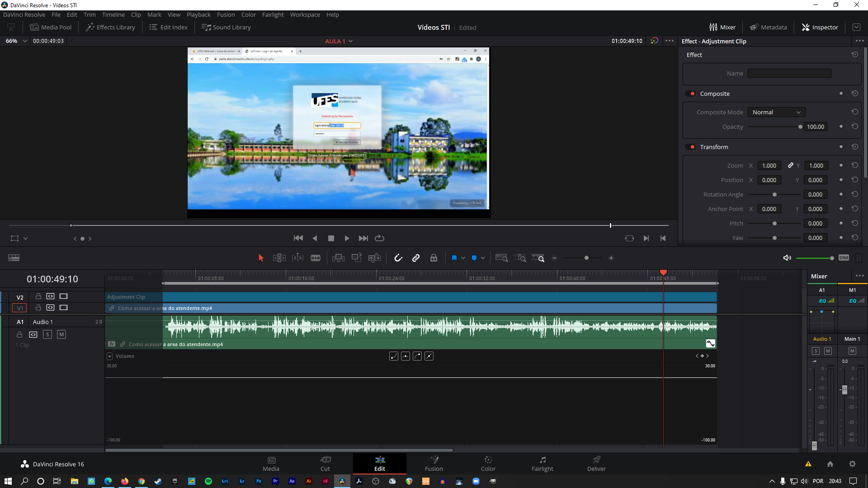The image size is (868, 488).
Task: Click Insert Clip tool icon
Action: tap(339, 258)
